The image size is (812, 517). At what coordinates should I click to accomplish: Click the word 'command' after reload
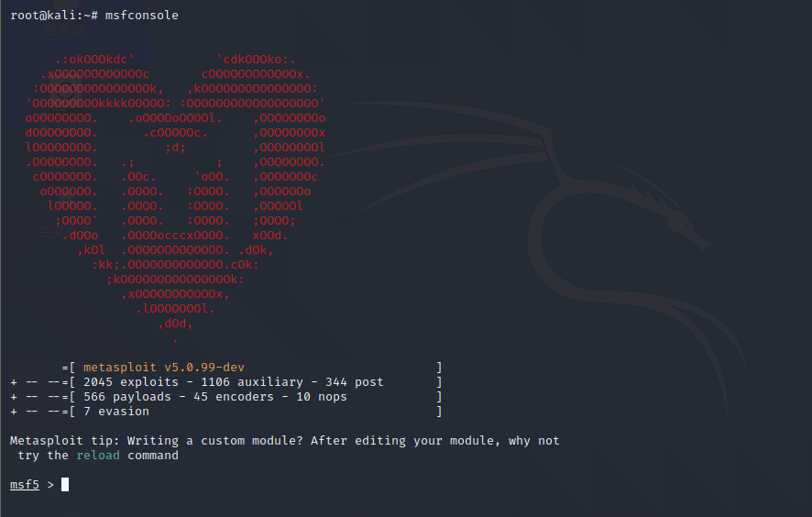pyautogui.click(x=153, y=456)
